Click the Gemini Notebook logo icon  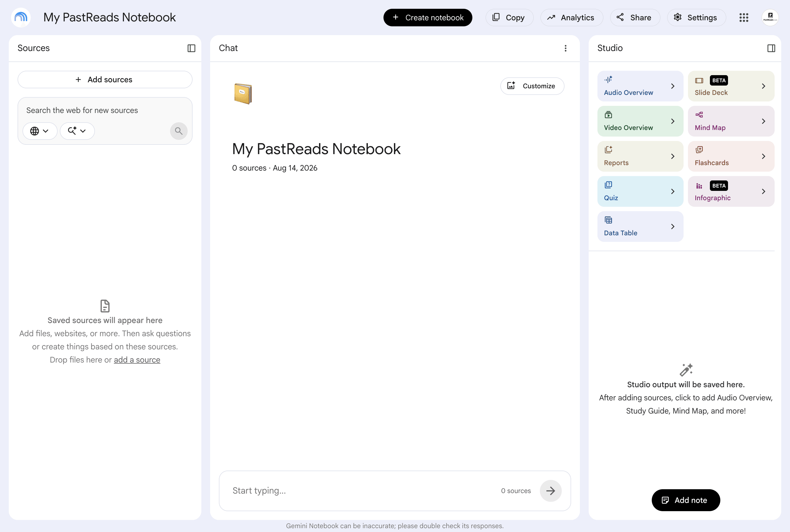click(21, 17)
